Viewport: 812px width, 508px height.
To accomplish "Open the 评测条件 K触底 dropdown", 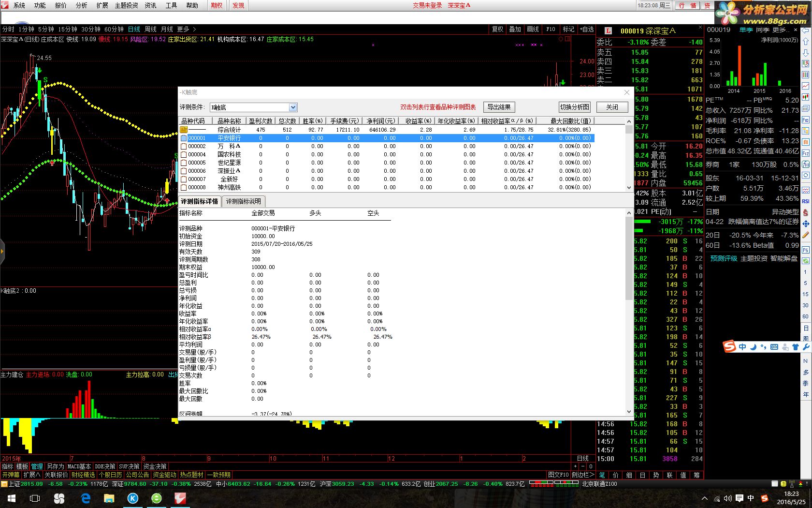I will [293, 107].
